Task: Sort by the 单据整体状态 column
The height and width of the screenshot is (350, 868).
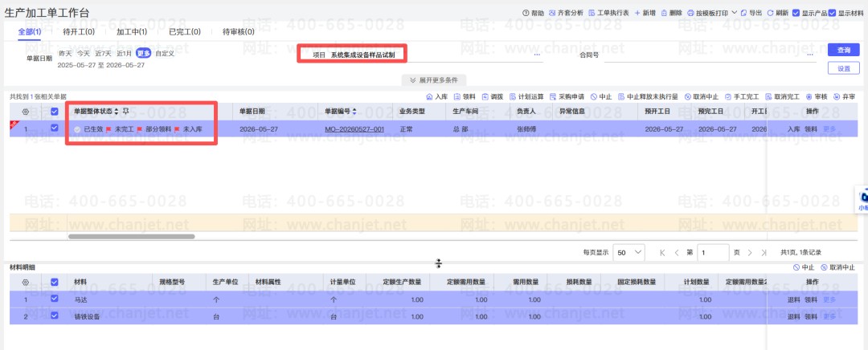Action: (117, 111)
